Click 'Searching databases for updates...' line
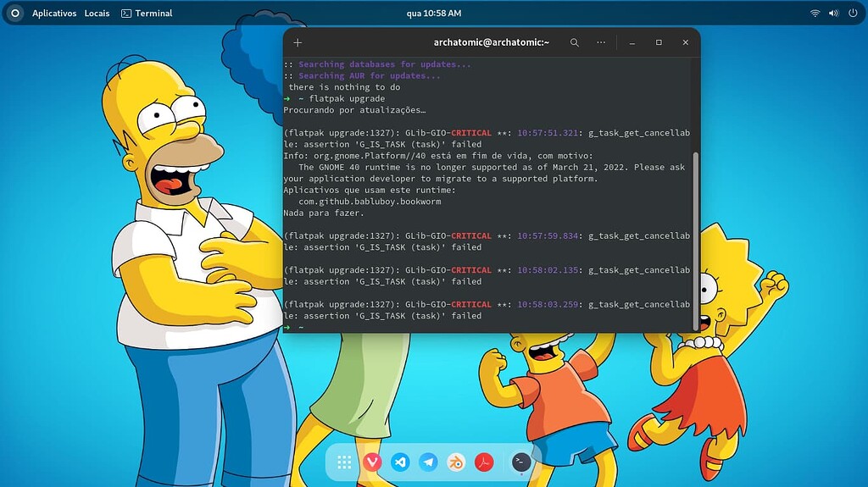 (385, 64)
